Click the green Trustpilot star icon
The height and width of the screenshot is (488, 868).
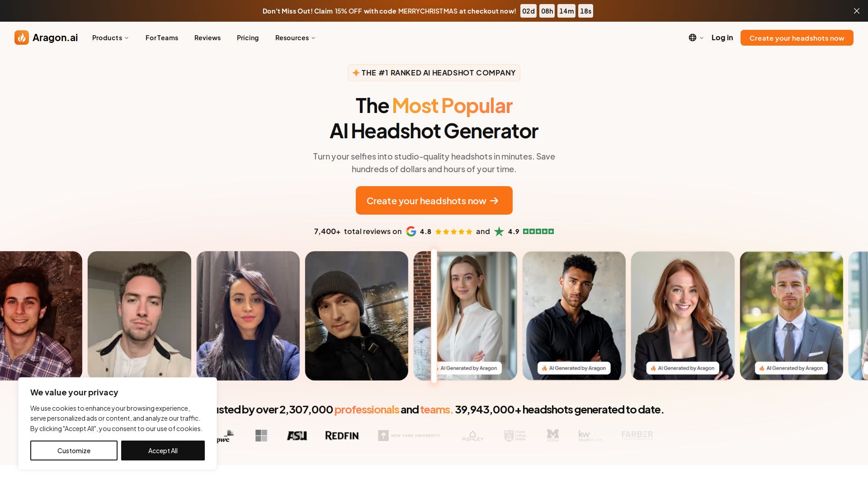tap(499, 231)
